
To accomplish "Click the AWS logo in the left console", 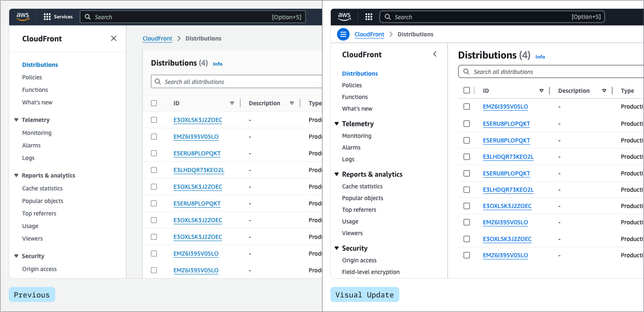I will point(23,16).
